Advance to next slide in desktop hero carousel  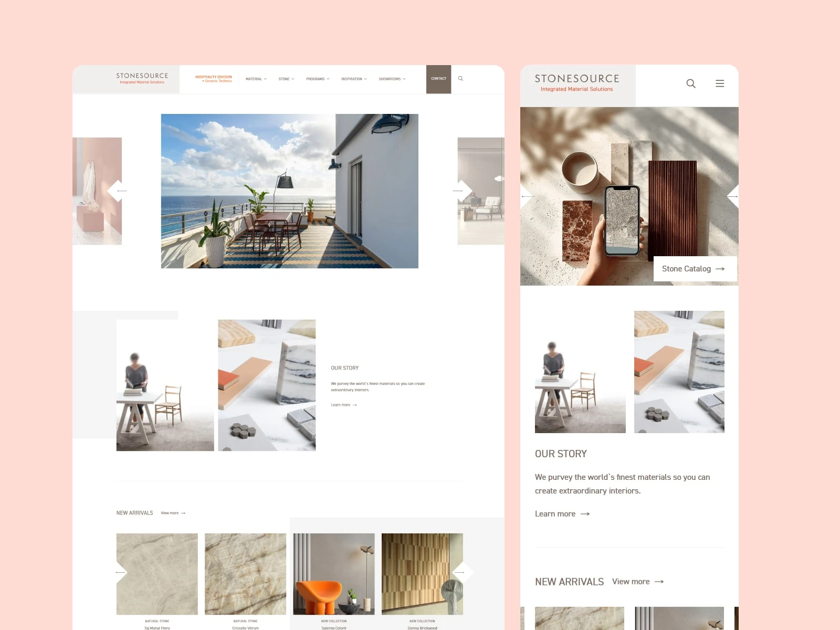(x=461, y=191)
